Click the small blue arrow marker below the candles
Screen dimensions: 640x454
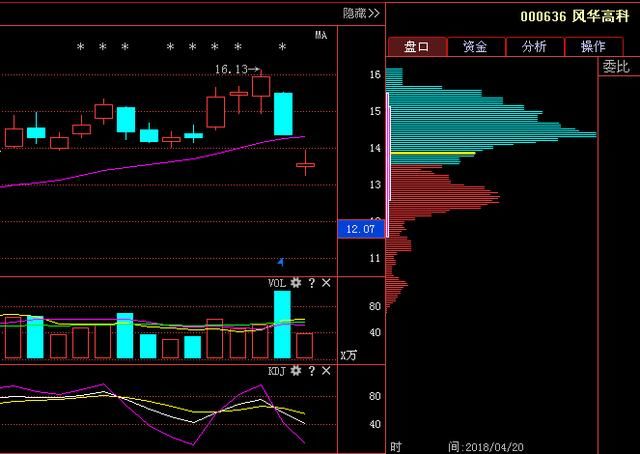pyautogui.click(x=280, y=261)
